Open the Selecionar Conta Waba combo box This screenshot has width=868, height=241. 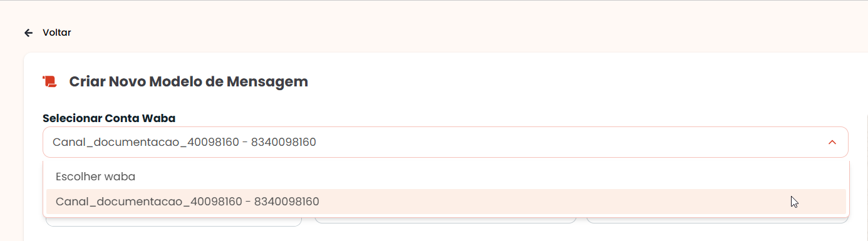pyautogui.click(x=445, y=142)
